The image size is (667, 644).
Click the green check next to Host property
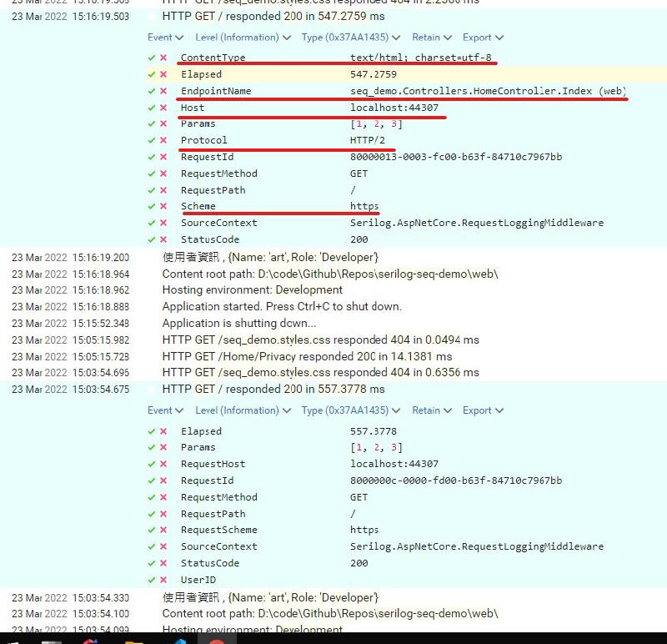[x=152, y=108]
